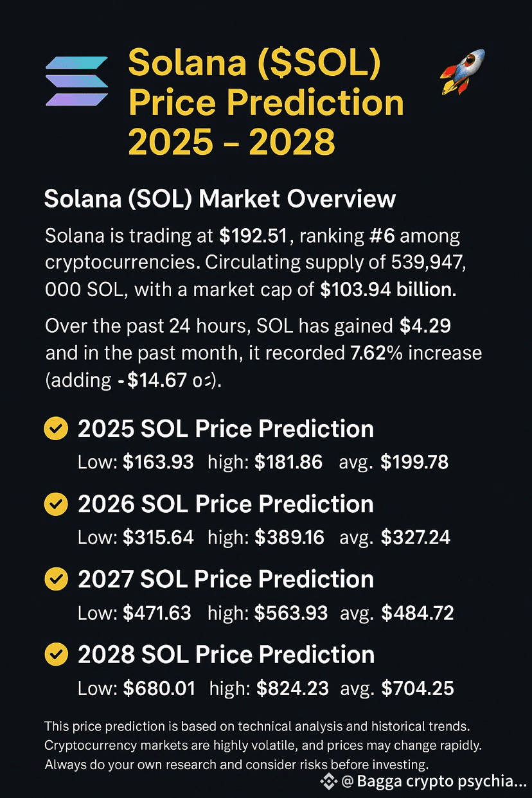Click the checkmark beside 2028 SOL Price Prediction
The height and width of the screenshot is (798, 532).
point(56,654)
